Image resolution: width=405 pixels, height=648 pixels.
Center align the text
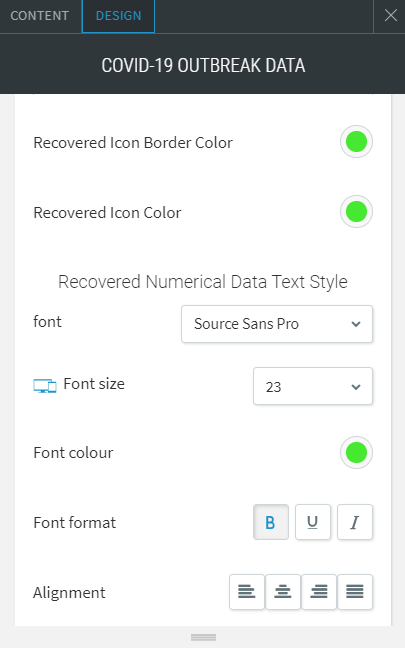click(283, 592)
